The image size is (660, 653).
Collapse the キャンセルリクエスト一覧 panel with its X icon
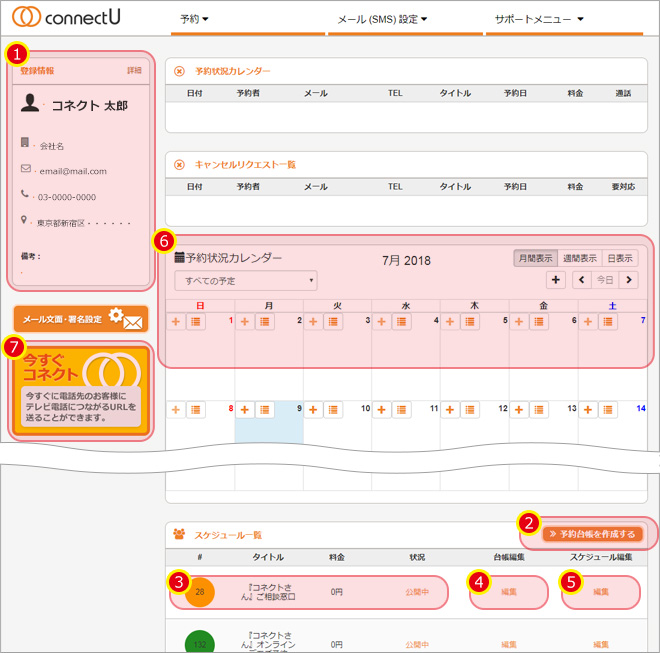(179, 164)
